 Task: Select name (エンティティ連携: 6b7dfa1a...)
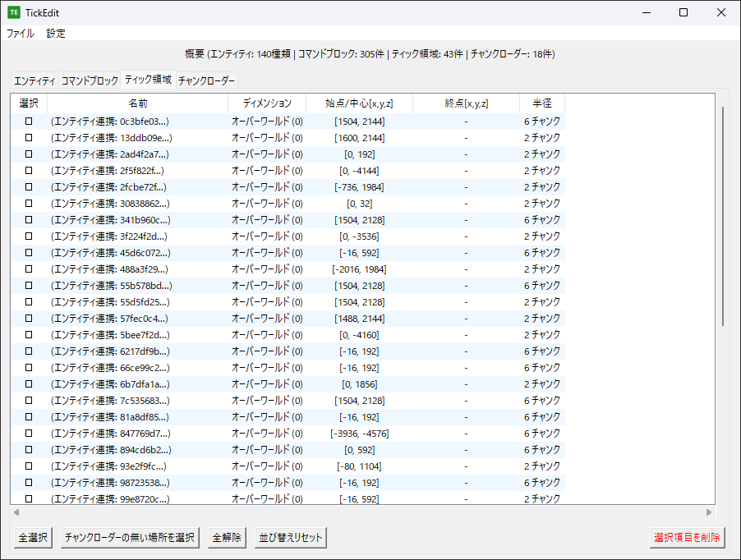(x=110, y=384)
